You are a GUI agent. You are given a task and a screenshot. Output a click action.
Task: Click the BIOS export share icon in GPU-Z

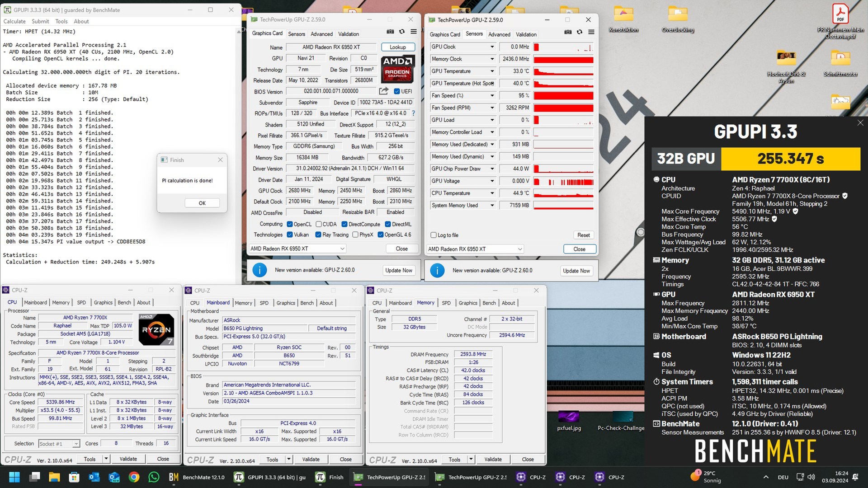click(x=384, y=91)
